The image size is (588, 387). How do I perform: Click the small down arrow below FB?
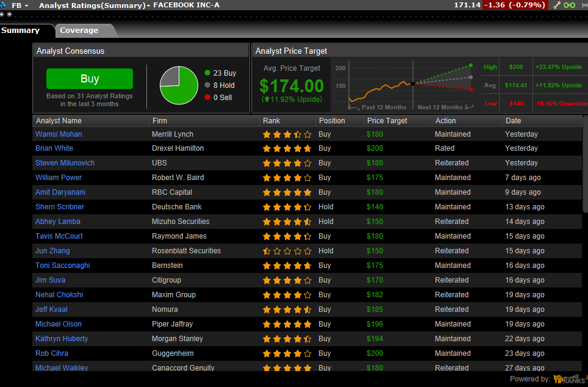9,14
